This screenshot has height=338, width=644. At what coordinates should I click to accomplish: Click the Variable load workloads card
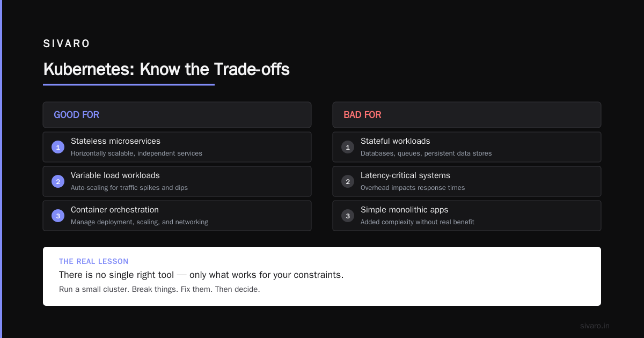tap(177, 181)
